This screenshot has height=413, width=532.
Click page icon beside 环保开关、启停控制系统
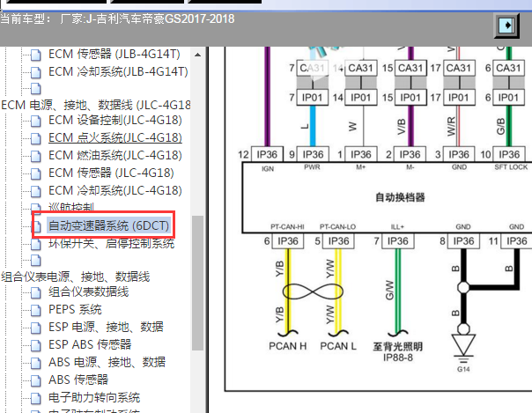pos(35,244)
